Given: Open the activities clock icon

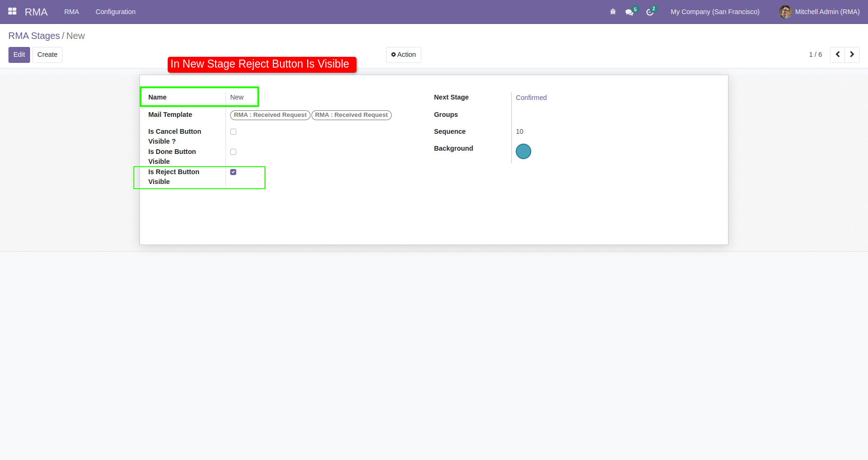Looking at the screenshot, I should [650, 12].
